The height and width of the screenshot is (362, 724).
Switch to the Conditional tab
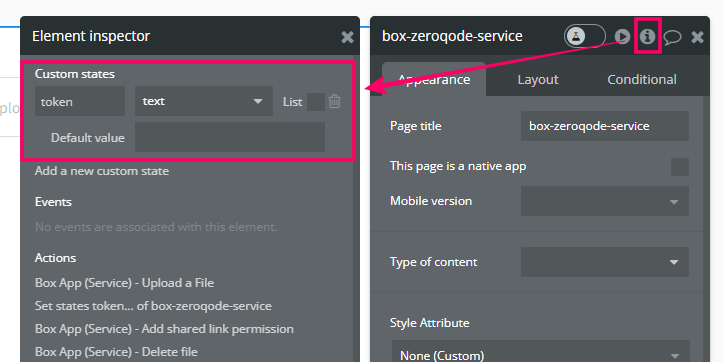coord(642,79)
